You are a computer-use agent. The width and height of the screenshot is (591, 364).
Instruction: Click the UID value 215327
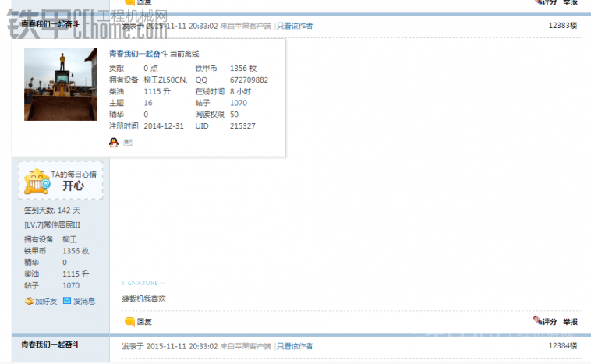(242, 125)
